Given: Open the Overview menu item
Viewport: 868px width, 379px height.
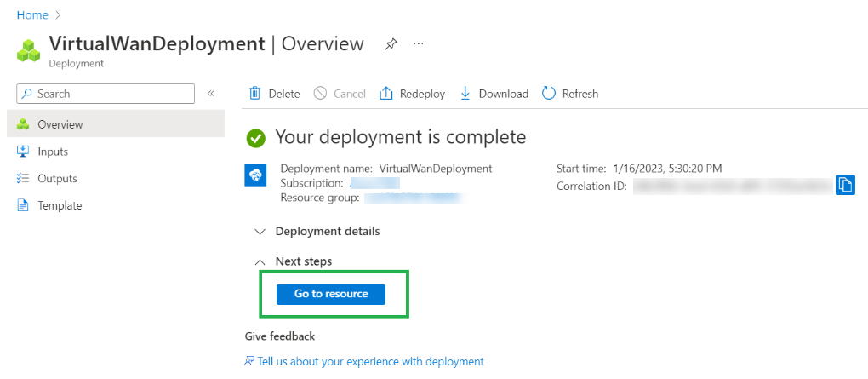Looking at the screenshot, I should coord(60,124).
